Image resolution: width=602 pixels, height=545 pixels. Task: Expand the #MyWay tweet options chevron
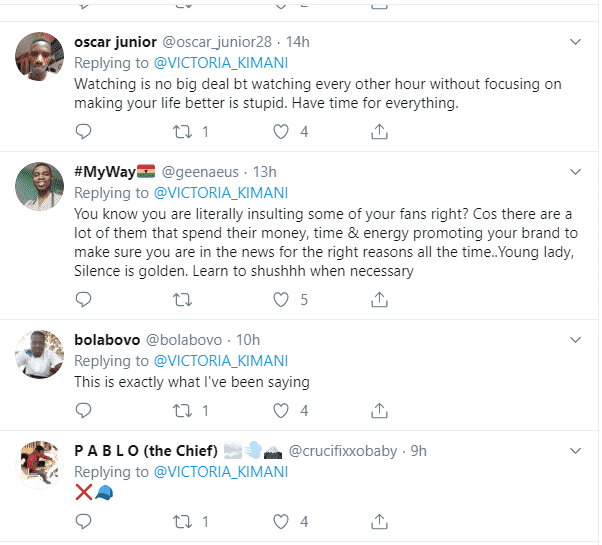coord(575,171)
